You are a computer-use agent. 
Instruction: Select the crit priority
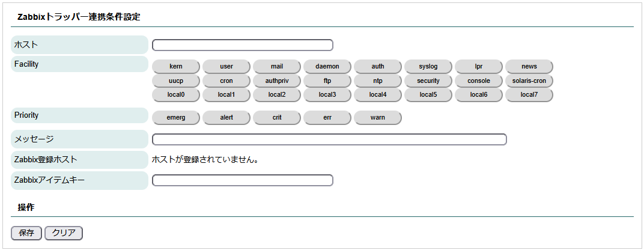pyautogui.click(x=277, y=118)
